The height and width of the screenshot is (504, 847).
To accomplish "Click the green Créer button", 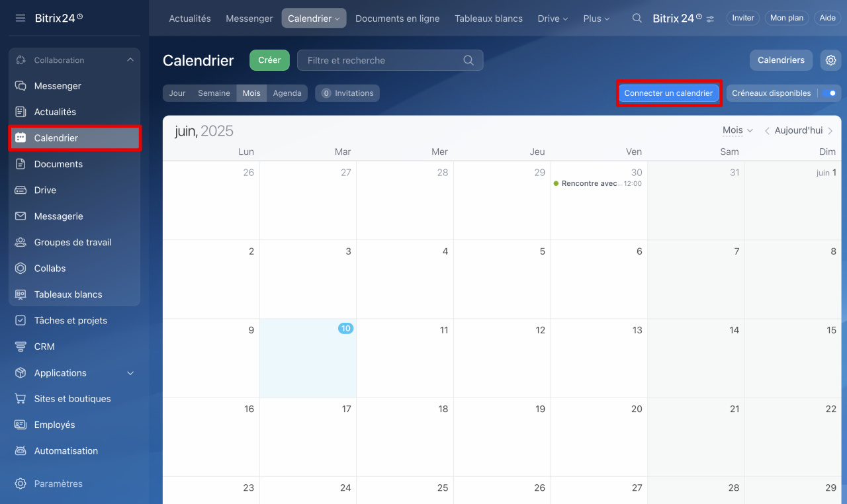I will pos(269,60).
